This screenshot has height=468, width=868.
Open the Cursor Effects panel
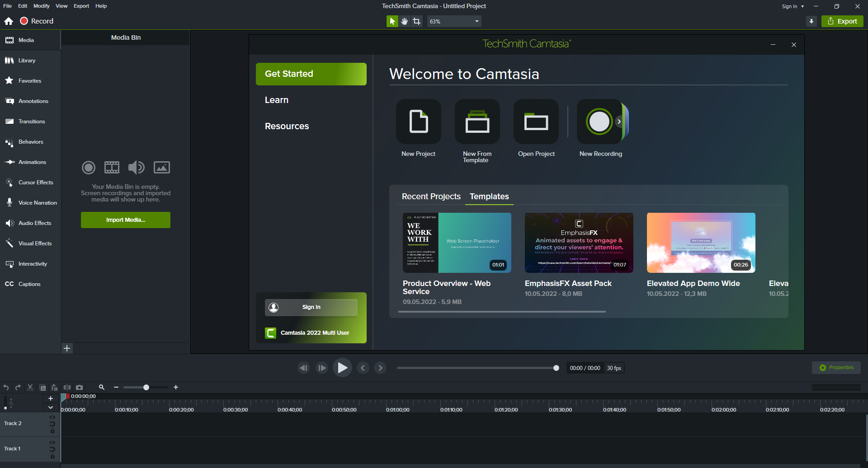click(30, 183)
